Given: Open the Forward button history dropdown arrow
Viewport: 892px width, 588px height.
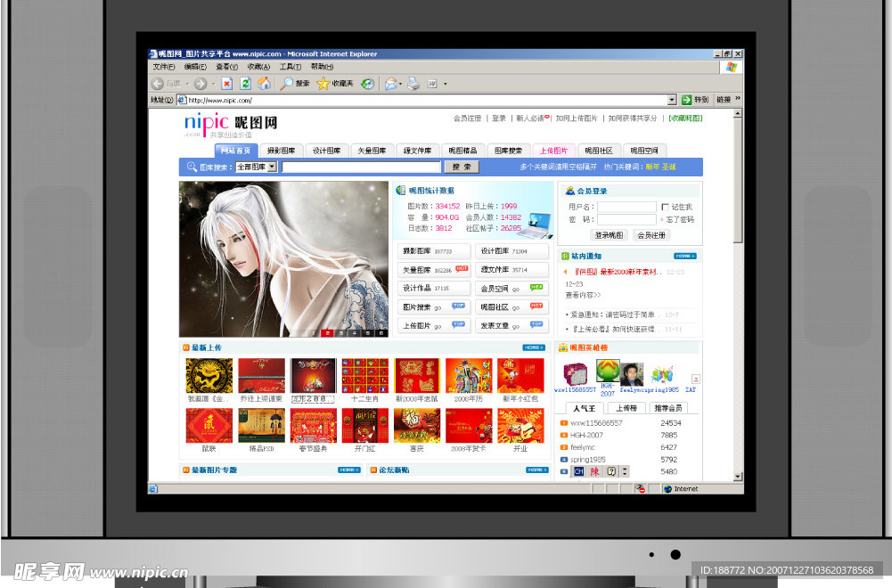Looking at the screenshot, I should coord(213,84).
